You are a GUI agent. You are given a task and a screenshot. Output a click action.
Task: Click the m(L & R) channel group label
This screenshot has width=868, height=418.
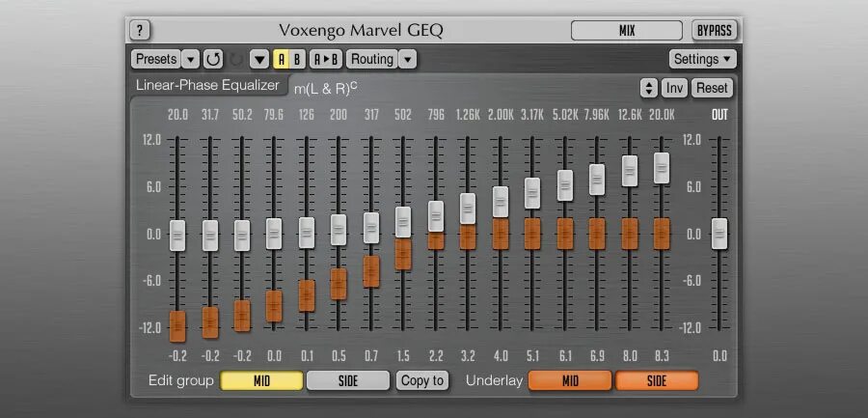click(x=325, y=88)
